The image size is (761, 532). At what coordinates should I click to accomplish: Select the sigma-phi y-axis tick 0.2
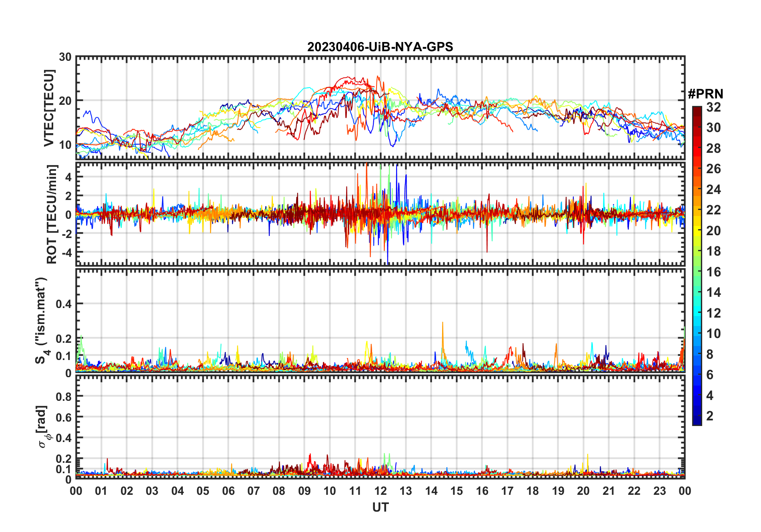[64, 459]
